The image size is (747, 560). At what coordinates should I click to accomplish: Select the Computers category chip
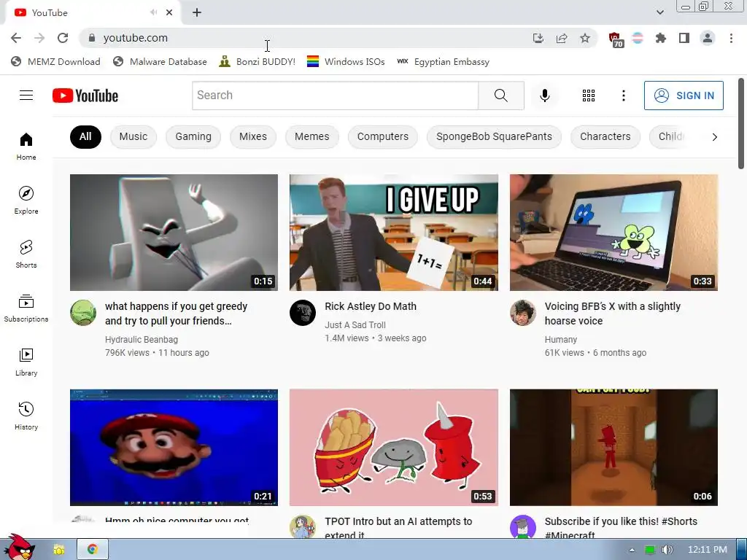coord(383,136)
